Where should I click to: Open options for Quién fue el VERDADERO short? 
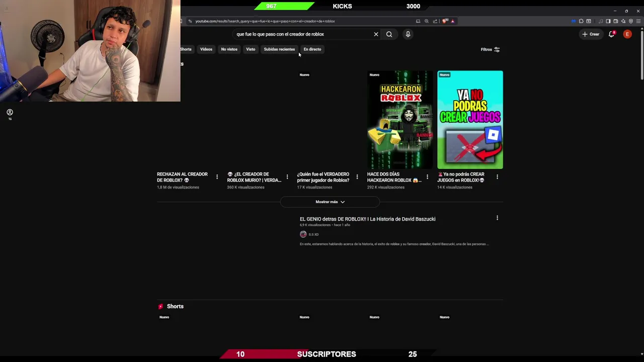tap(357, 176)
